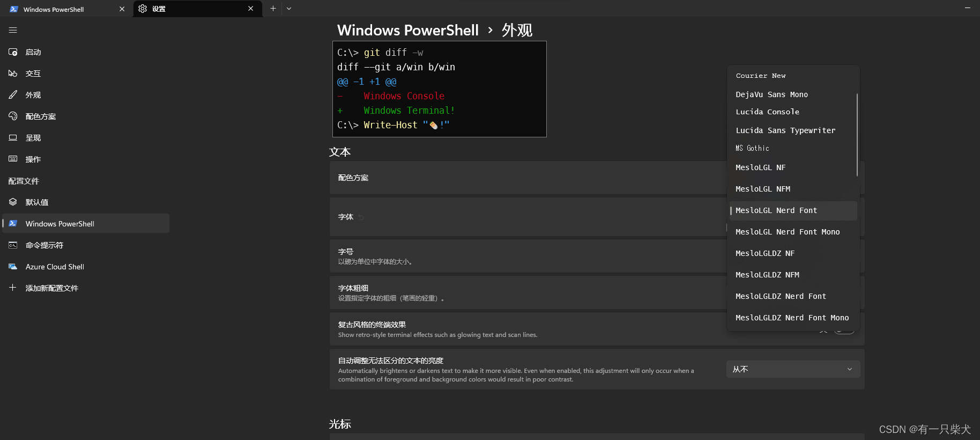Open the new tab dropdown arrow
The width and height of the screenshot is (980, 440).
[x=289, y=9]
